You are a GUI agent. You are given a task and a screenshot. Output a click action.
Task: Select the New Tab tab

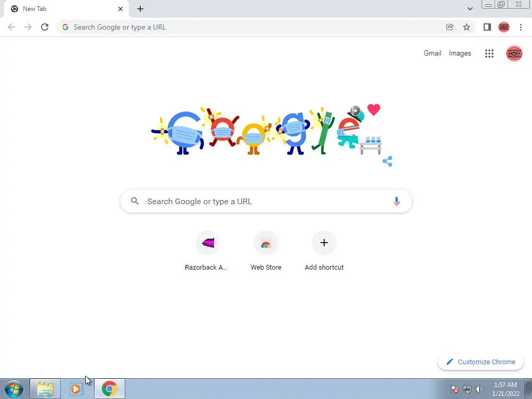[x=66, y=9]
